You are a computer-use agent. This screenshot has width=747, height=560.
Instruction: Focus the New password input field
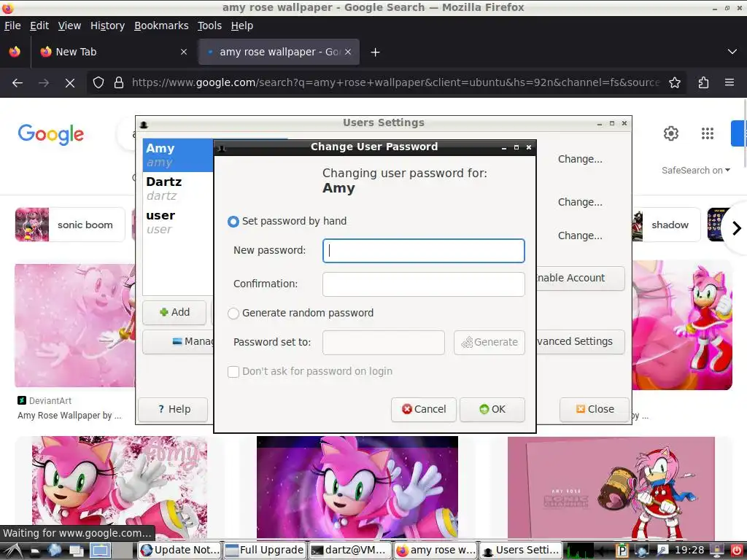click(424, 251)
